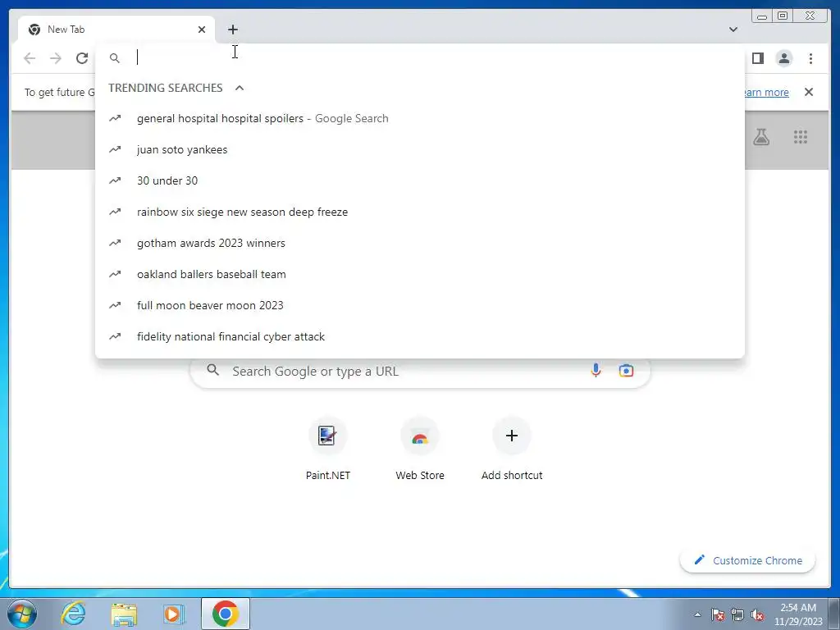Collapse the Trending Searches section
Screen dimensions: 840x630
(240, 88)
